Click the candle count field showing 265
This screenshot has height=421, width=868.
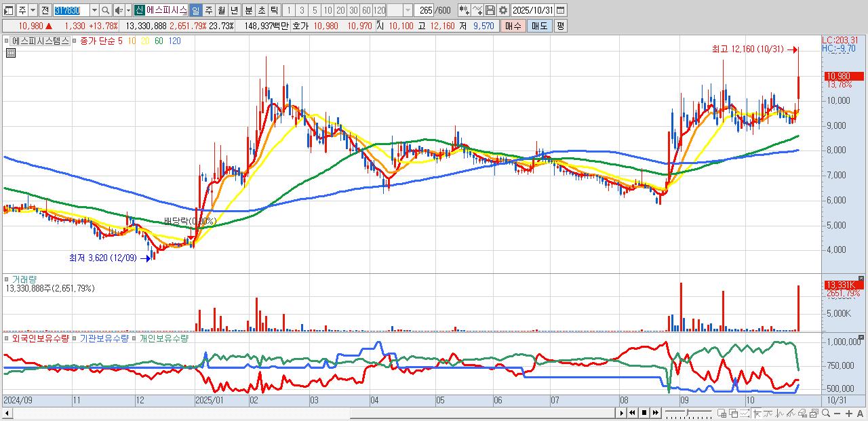pos(424,10)
